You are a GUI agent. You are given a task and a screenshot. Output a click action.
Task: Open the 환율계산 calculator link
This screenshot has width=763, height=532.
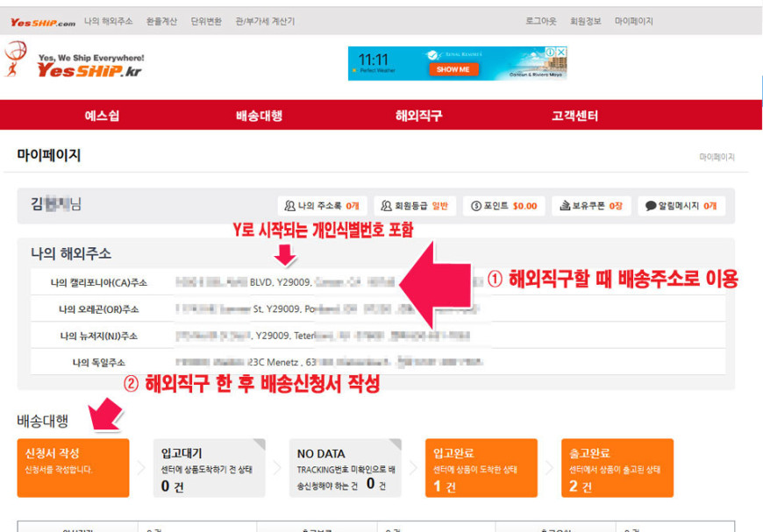(x=161, y=21)
